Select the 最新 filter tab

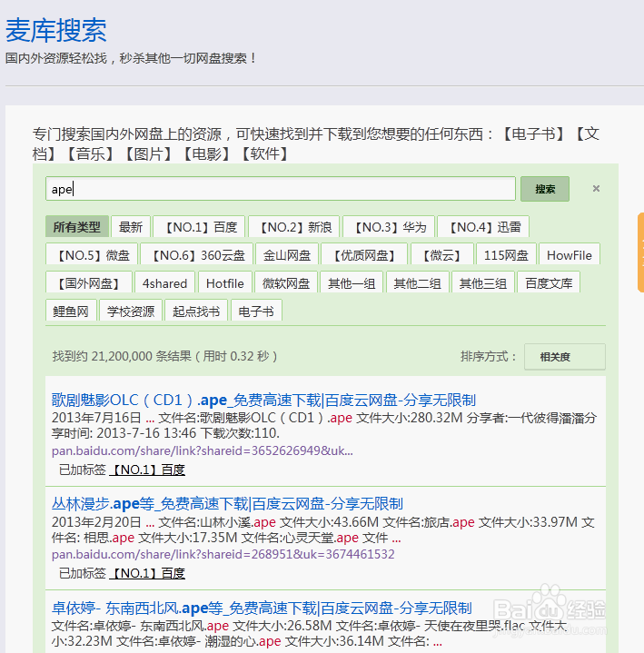[x=131, y=226]
